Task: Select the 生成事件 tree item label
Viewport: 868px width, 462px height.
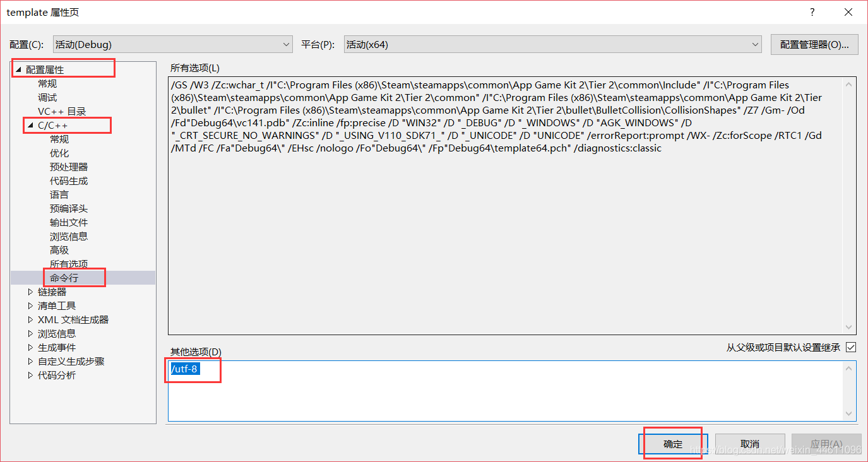Action: coord(57,348)
